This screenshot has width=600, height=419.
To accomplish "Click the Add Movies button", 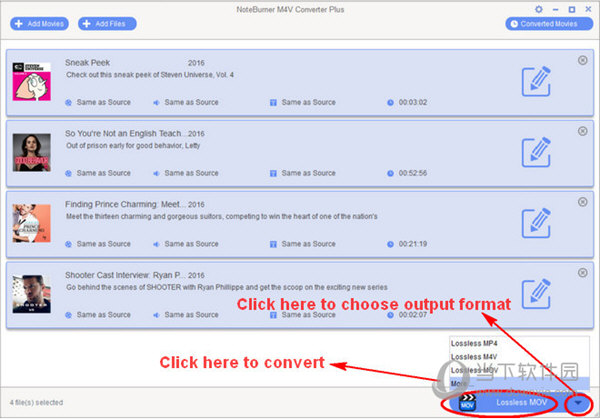I will (x=39, y=24).
